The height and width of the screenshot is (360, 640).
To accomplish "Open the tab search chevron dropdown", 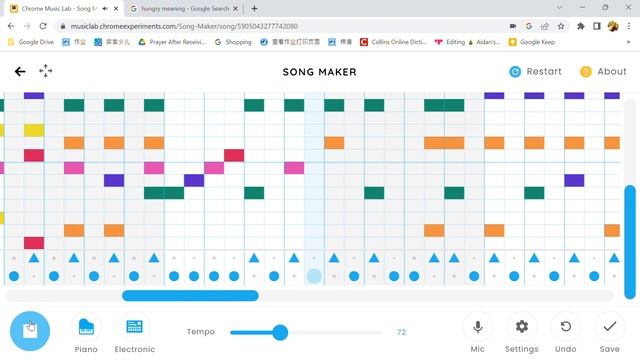I will [x=559, y=7].
